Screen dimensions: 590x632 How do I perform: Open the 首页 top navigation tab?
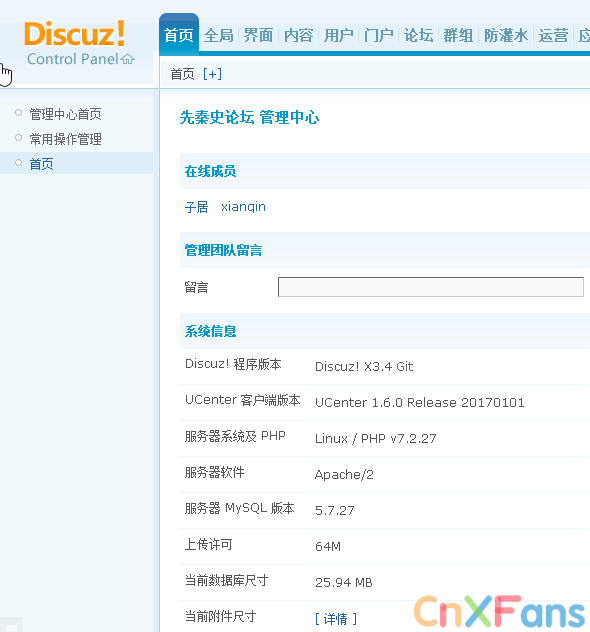pos(179,35)
